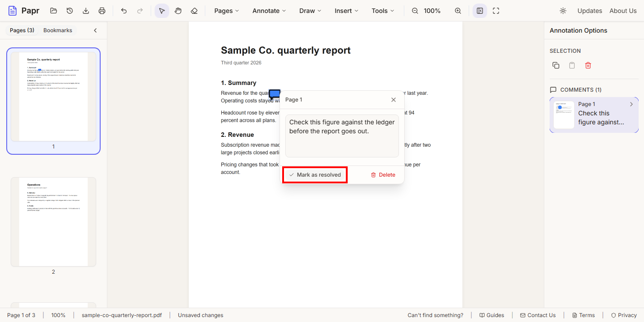The height and width of the screenshot is (322, 644).
Task: Open the Annotate dropdown menu
Action: tap(269, 11)
